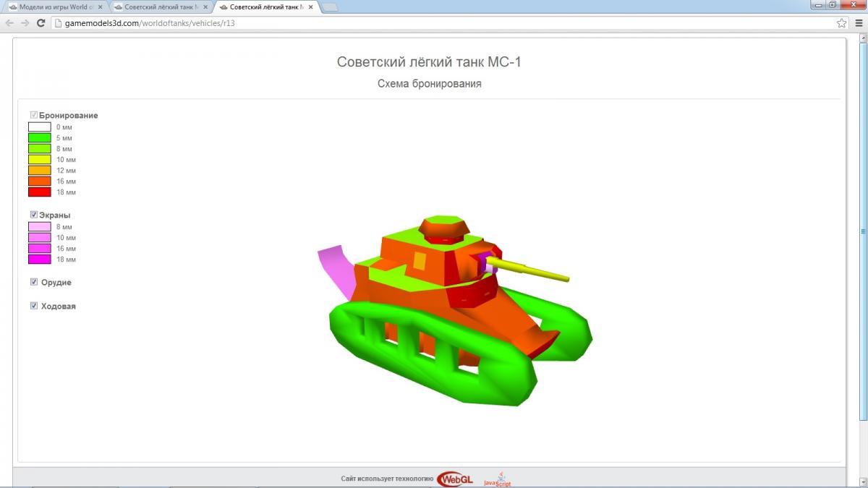Click the 12 мм orange armor swatch
868x488 pixels.
[40, 171]
